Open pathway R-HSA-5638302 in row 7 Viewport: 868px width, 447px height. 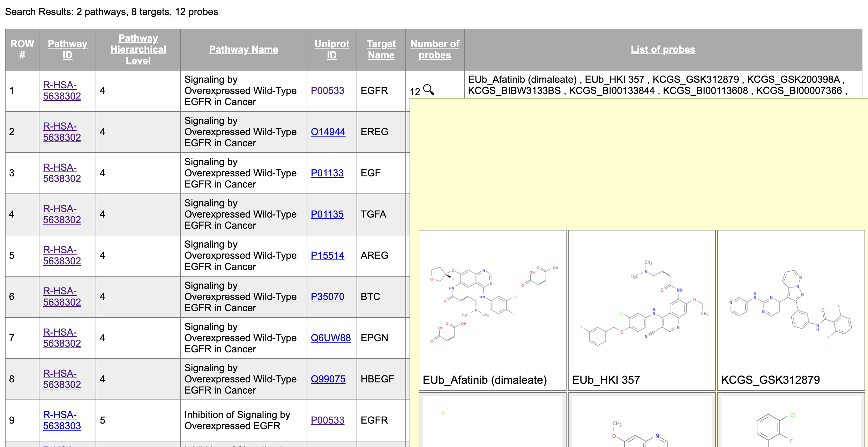[62, 338]
